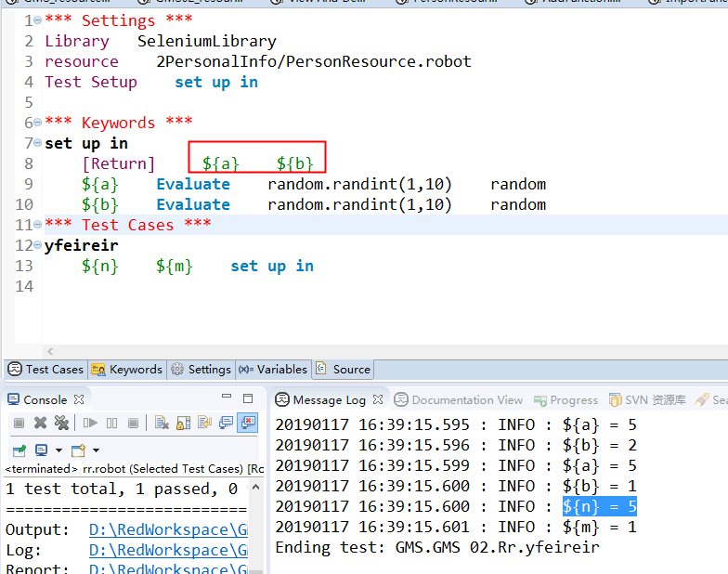The image size is (728, 574).
Task: Click the Open Console new-window icon
Action: (x=78, y=450)
